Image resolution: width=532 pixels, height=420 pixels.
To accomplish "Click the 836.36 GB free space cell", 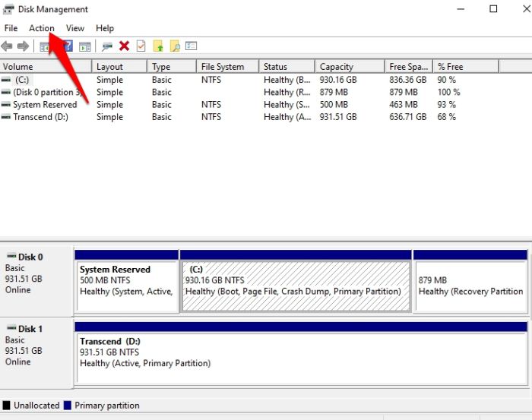I will point(408,80).
